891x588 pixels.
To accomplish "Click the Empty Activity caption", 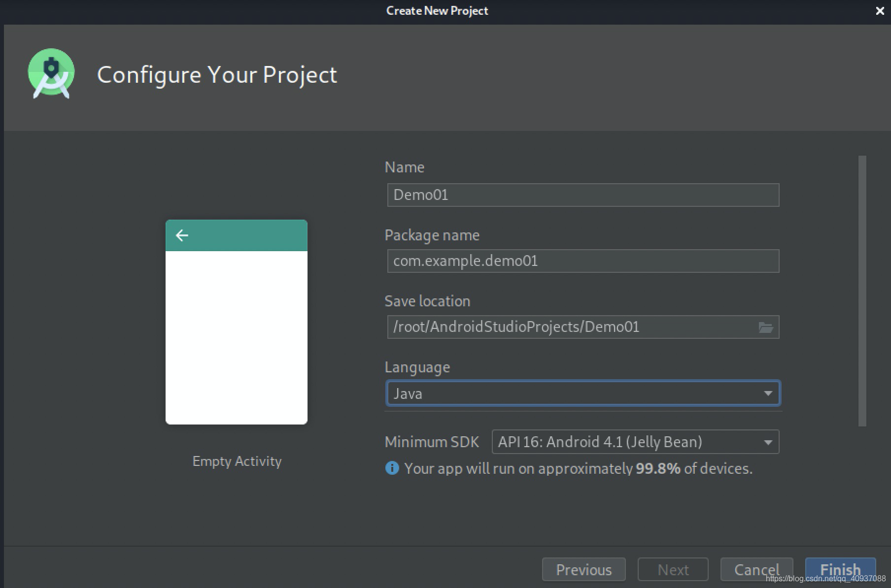I will click(237, 461).
